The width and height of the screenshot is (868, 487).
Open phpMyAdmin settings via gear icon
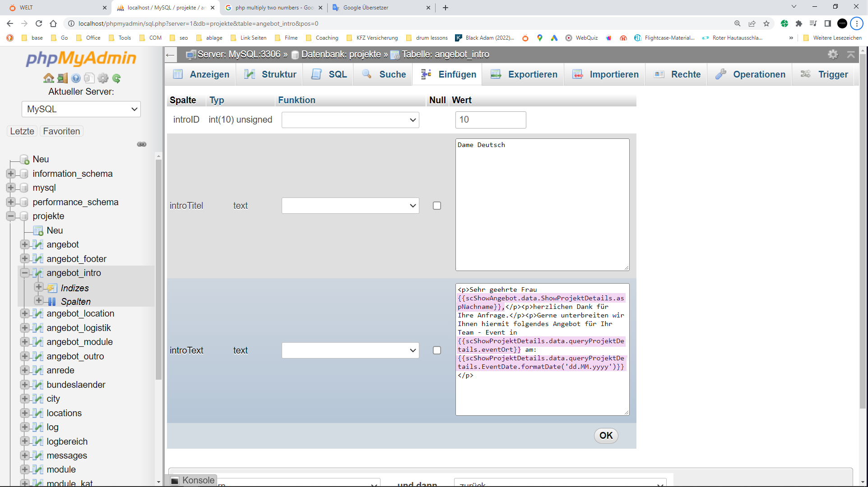pos(103,78)
